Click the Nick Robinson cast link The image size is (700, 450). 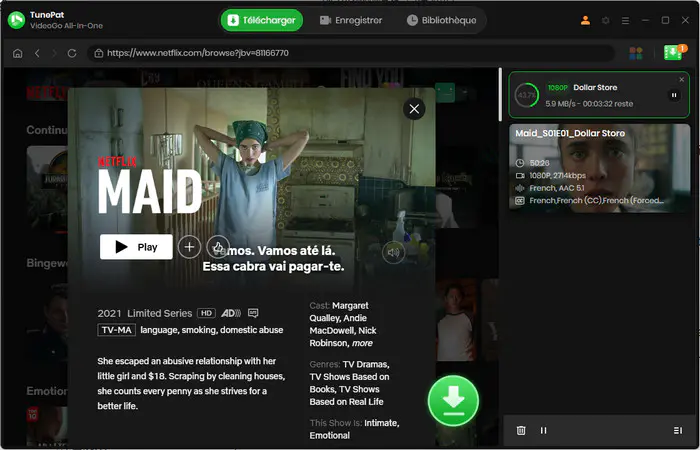[343, 337]
